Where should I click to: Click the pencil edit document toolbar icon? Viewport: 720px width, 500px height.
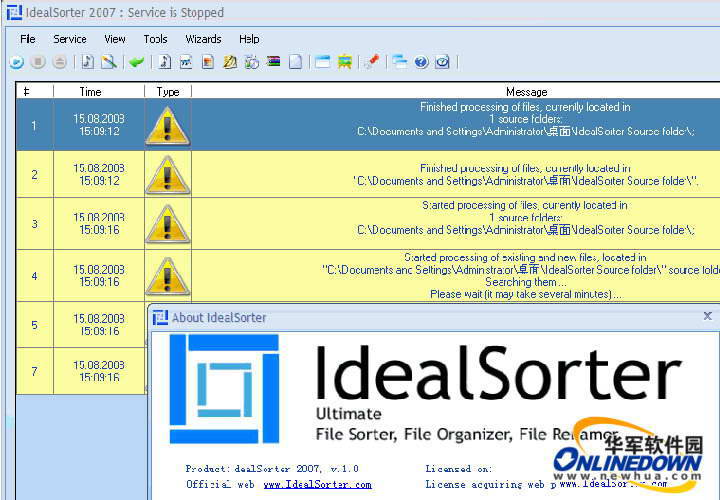pos(109,62)
